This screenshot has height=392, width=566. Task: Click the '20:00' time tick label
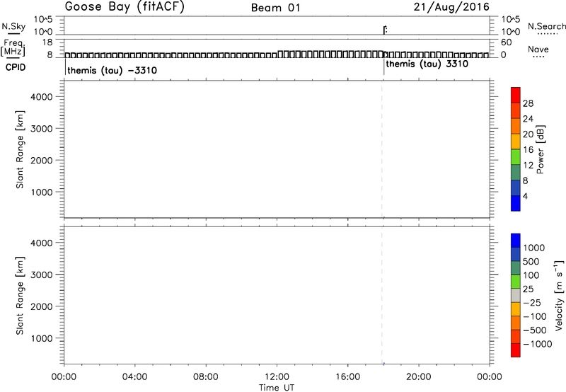click(419, 377)
